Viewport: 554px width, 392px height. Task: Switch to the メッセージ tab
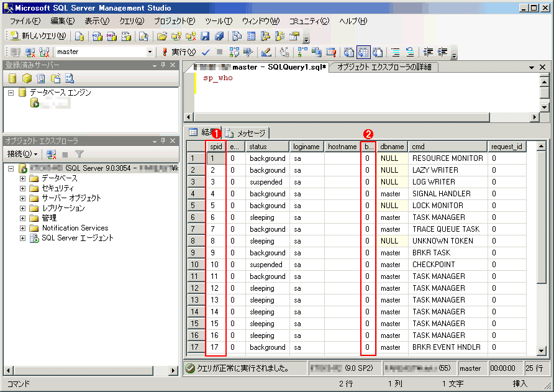click(247, 133)
